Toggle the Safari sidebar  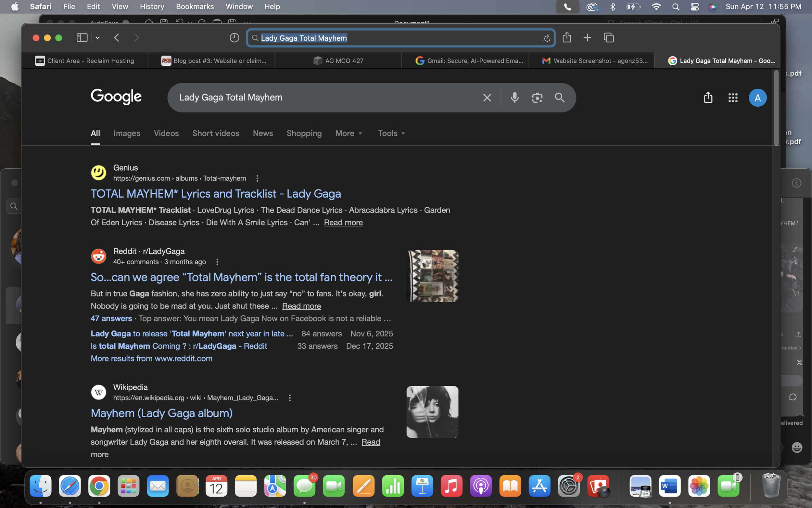pyautogui.click(x=82, y=38)
